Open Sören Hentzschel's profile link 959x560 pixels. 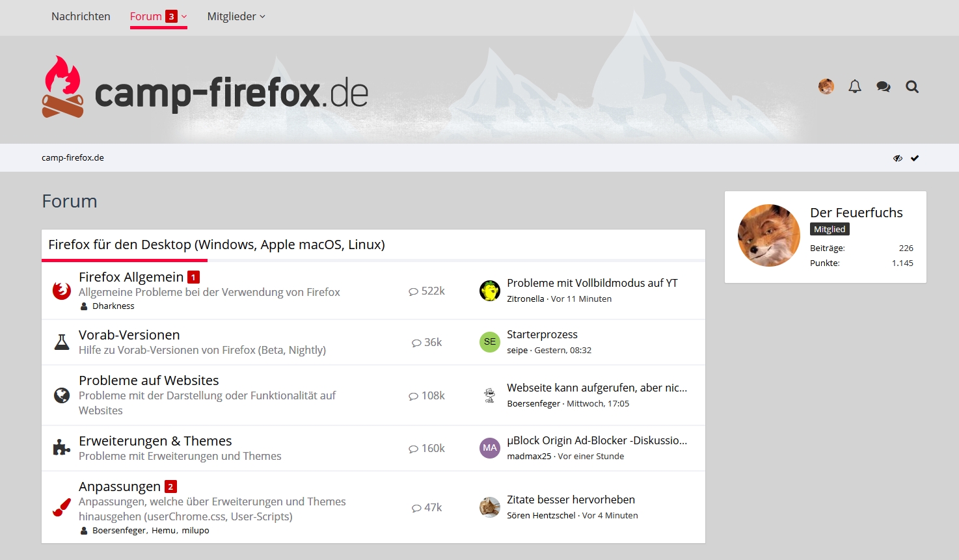click(541, 516)
